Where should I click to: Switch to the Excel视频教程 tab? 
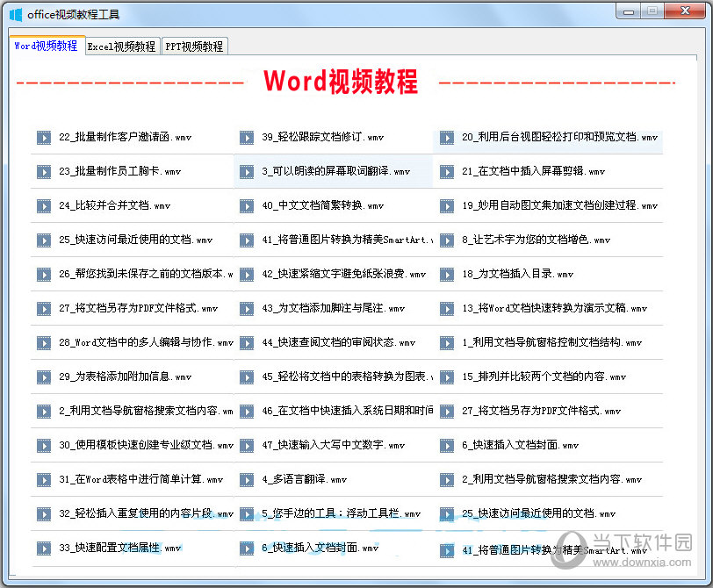(121, 47)
